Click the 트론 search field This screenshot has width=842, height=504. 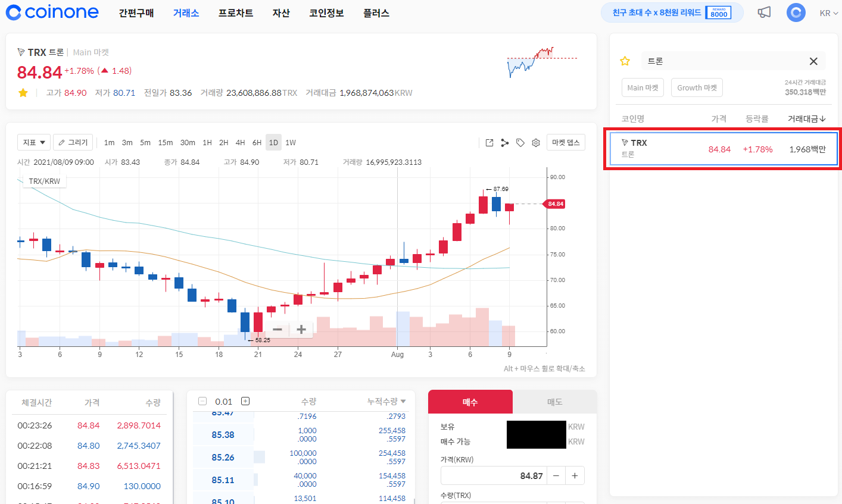coord(724,61)
